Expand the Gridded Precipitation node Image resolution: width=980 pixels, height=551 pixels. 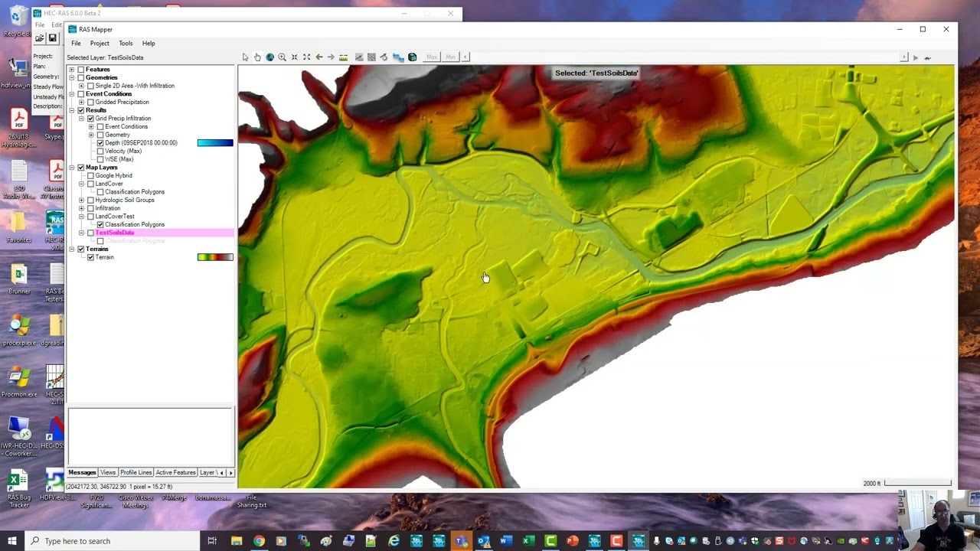(81, 102)
